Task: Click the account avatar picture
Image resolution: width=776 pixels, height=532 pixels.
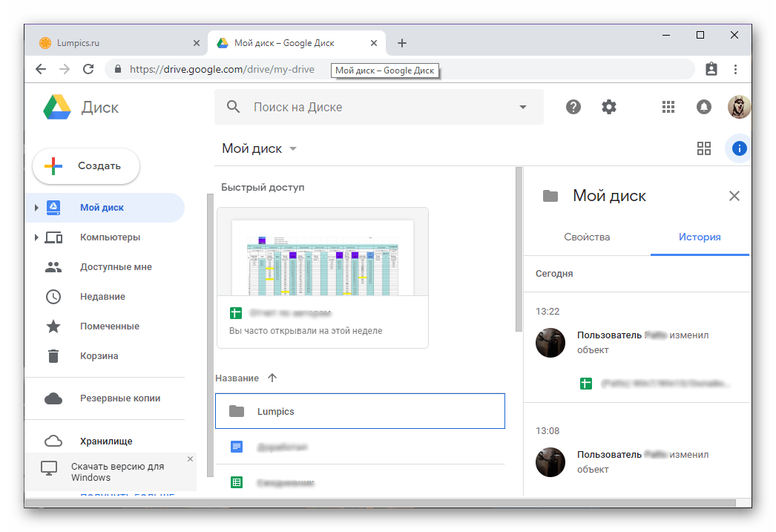Action: click(x=739, y=107)
